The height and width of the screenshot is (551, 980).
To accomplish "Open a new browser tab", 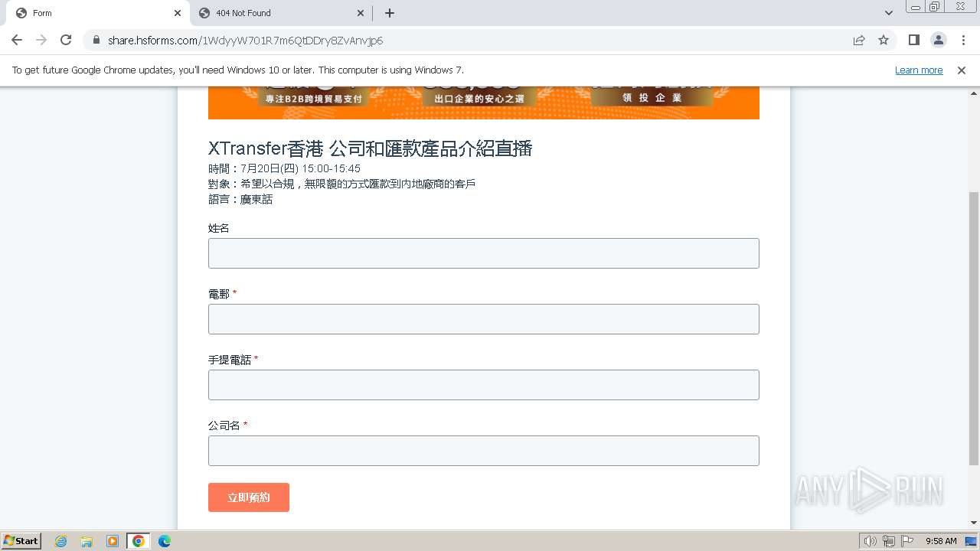I will click(390, 13).
